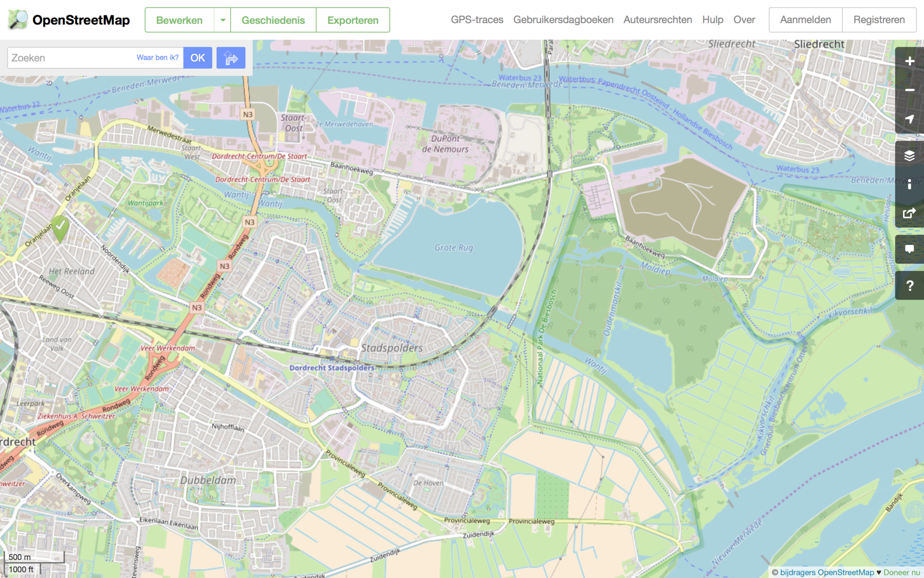Activate the query features question mark
924x578 pixels.
pos(909,286)
